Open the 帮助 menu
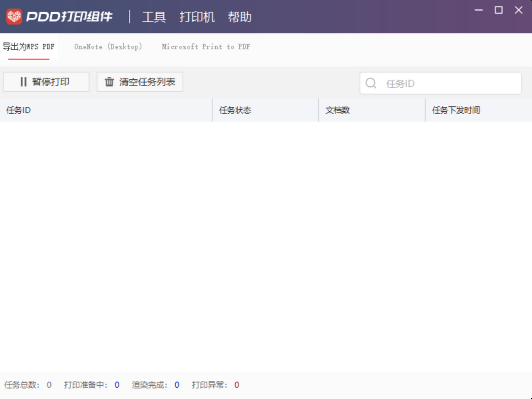Screen dimensions: 532x399 240,17
